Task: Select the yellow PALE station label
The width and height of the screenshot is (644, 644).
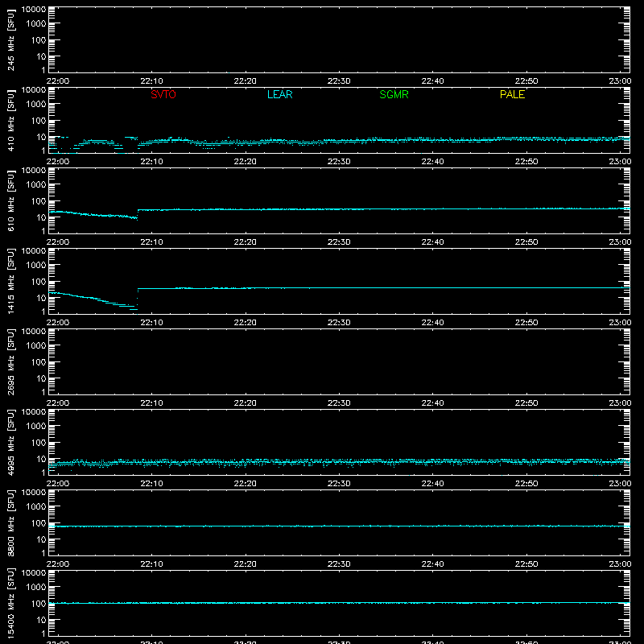Action: click(x=512, y=94)
